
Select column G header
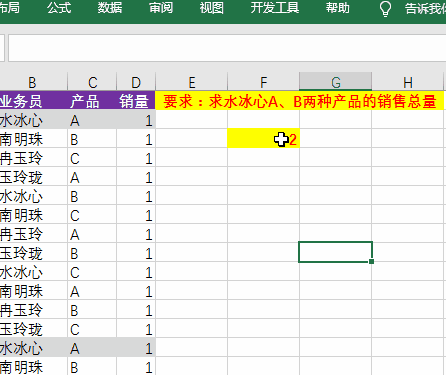336,82
